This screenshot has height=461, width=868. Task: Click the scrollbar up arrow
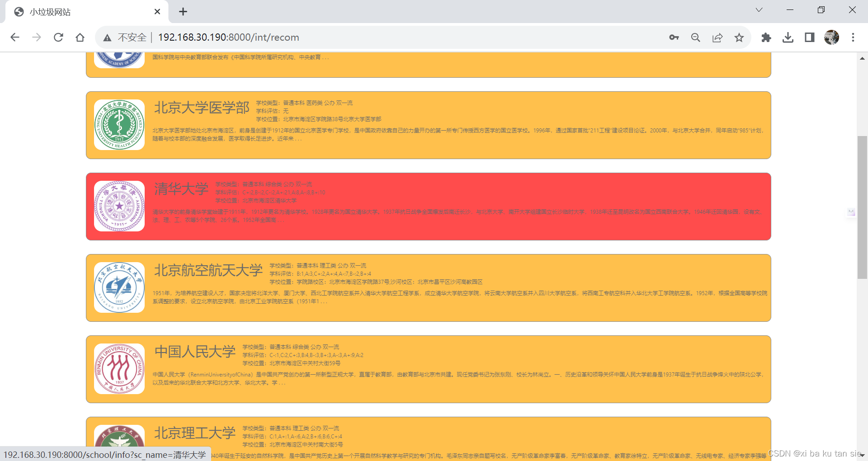coord(862,58)
